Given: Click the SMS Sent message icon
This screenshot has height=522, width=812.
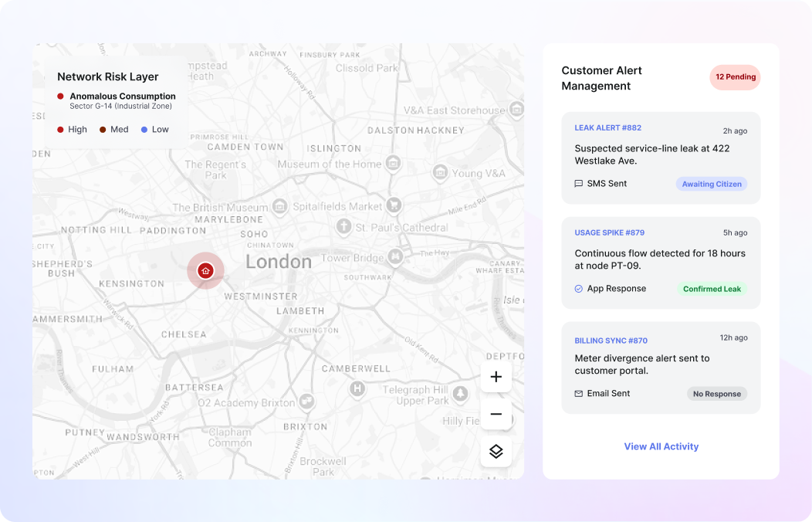Looking at the screenshot, I should point(579,184).
